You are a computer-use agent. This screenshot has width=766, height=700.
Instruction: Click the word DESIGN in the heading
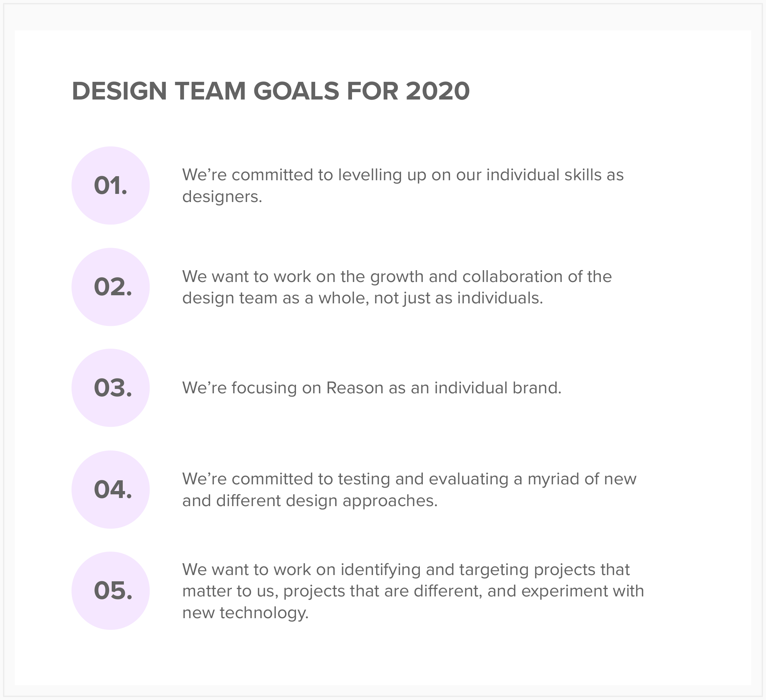coord(119,91)
